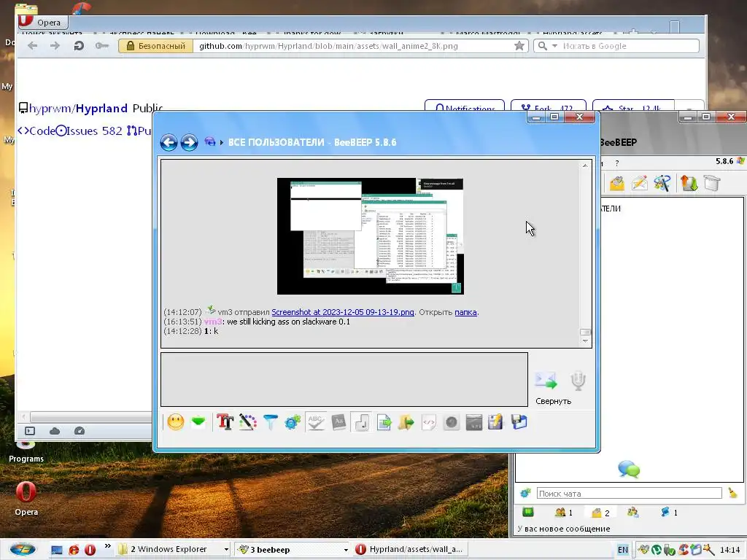Click the grey round record icon
This screenshot has width=747, height=560.
[x=451, y=422]
